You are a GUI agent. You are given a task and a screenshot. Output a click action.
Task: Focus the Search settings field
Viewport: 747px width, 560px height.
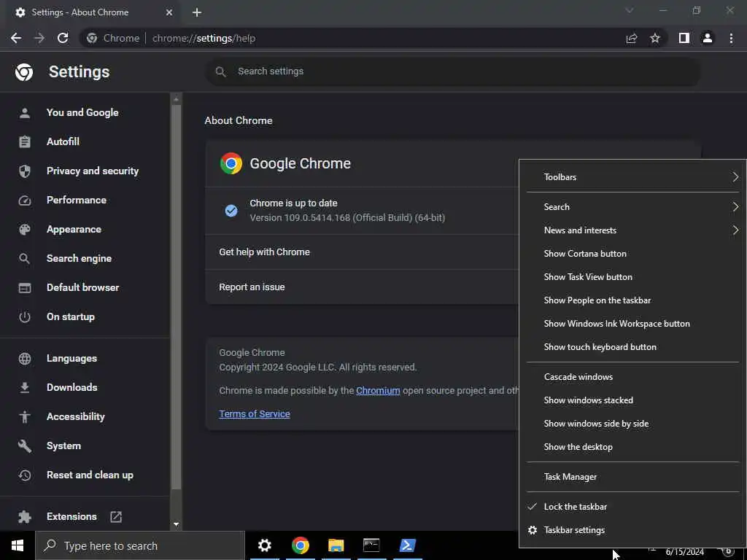click(x=452, y=71)
